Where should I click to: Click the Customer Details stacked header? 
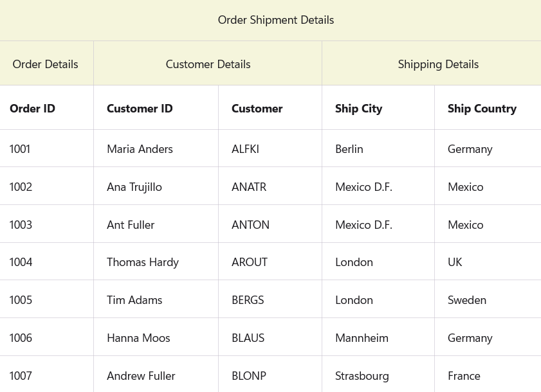(x=208, y=64)
